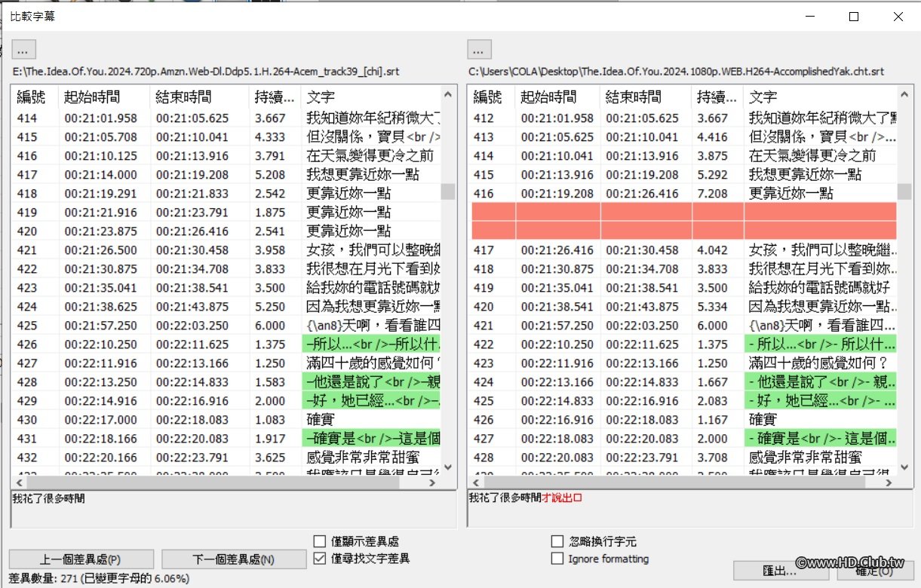Select right green row 422 所以...

pos(683,345)
